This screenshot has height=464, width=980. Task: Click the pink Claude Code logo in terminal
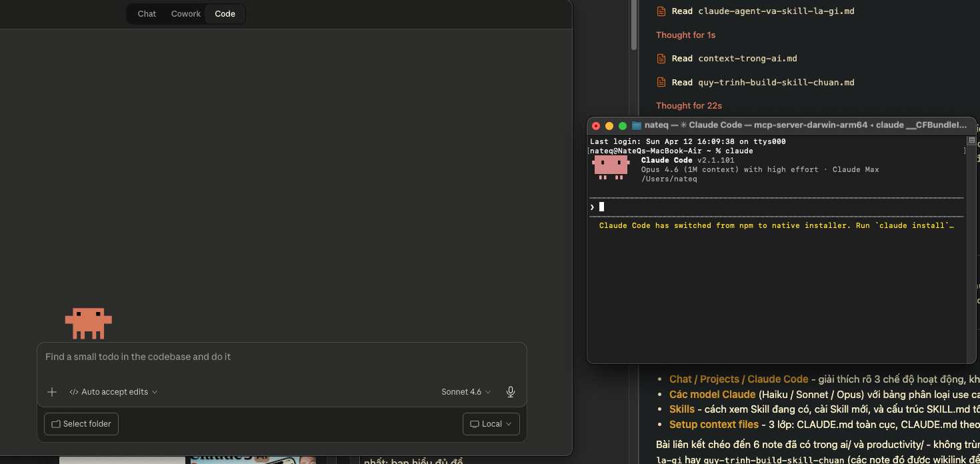(x=611, y=167)
